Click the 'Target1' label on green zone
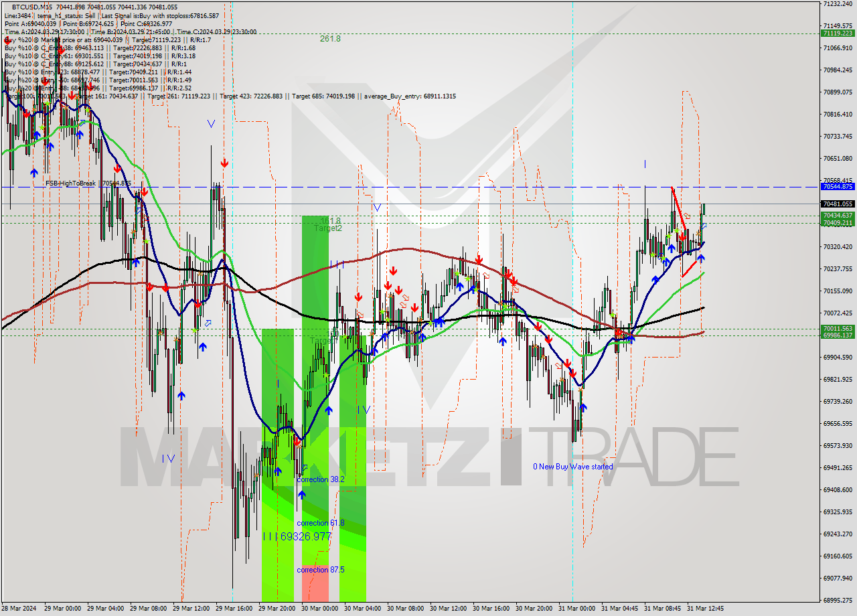Viewport: 857px width, 616px height. [323, 341]
